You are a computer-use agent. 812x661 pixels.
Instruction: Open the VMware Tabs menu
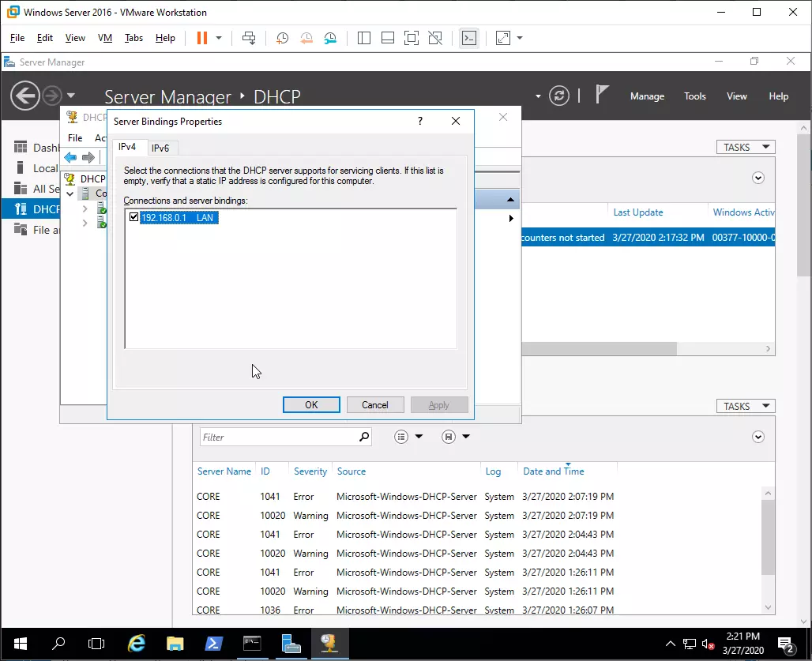[x=133, y=38]
